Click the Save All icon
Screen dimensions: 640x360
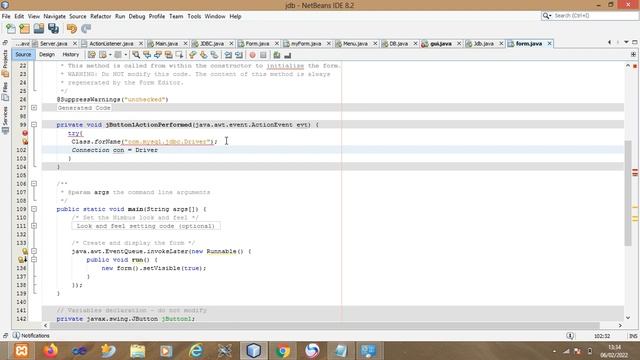[53, 29]
